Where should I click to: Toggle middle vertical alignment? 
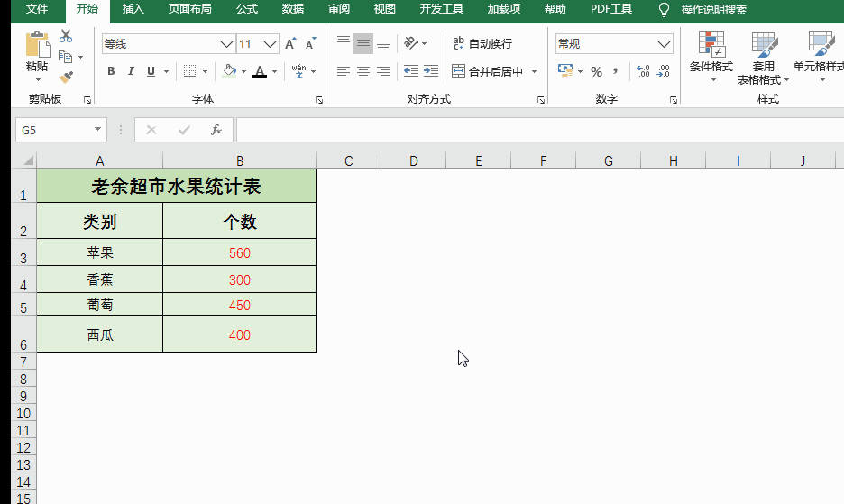tap(363, 43)
